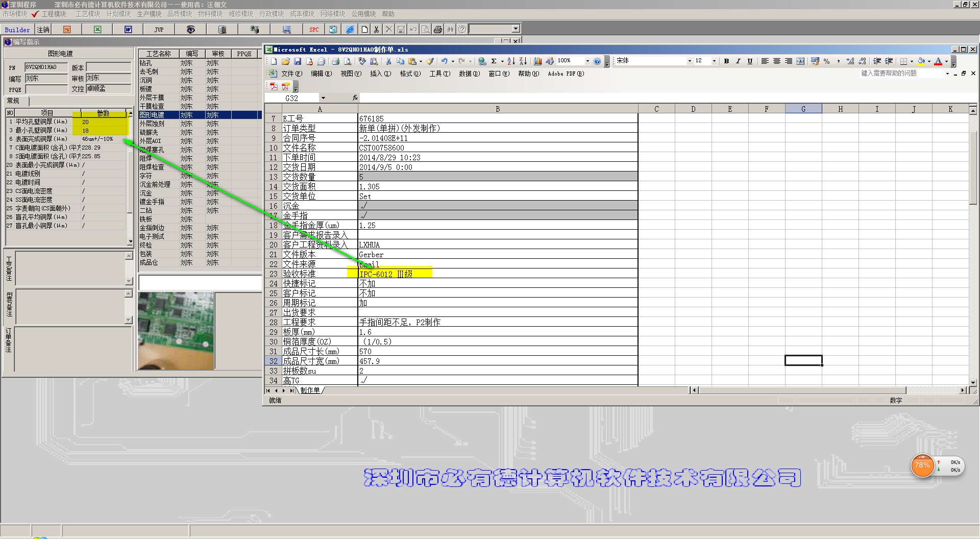The height and width of the screenshot is (539, 980).
Task: Open the Borders dropdown arrow
Action: tap(912, 61)
